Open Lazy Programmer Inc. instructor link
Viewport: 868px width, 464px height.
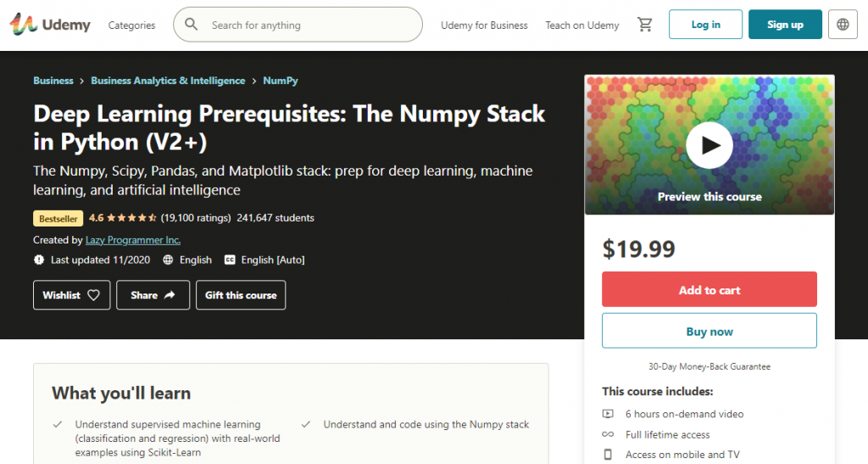pyautogui.click(x=133, y=240)
